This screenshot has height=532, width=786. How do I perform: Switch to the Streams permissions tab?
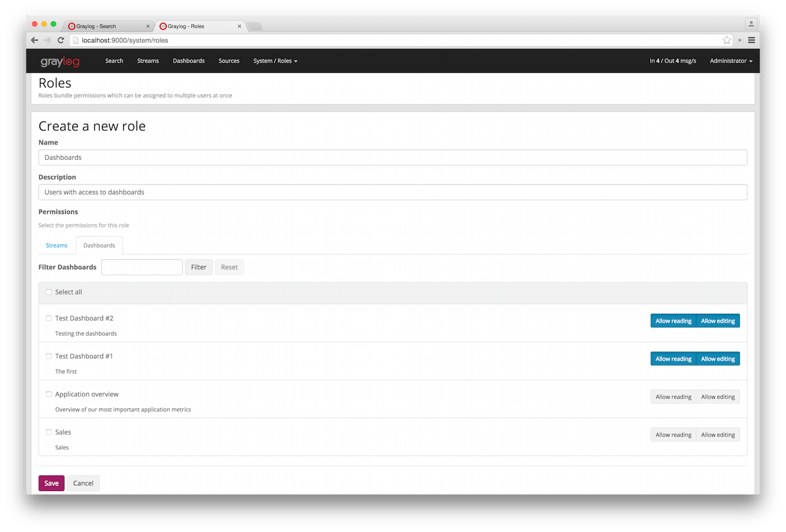pos(56,245)
